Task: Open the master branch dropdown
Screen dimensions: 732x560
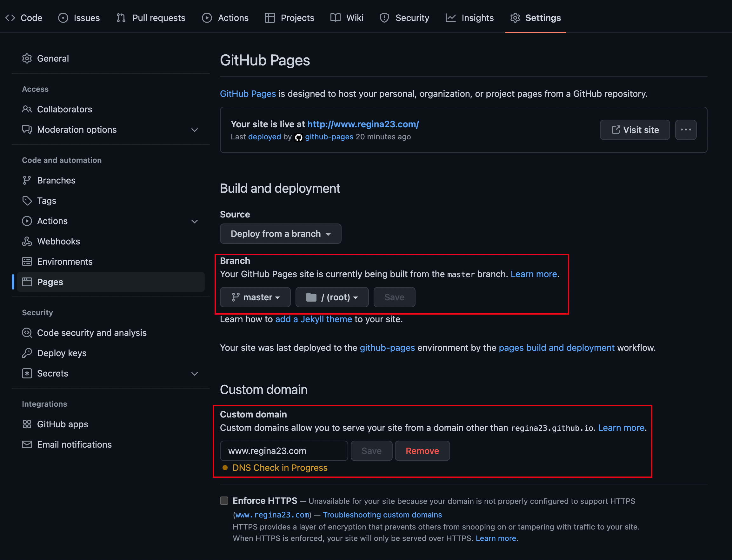Action: pos(255,297)
